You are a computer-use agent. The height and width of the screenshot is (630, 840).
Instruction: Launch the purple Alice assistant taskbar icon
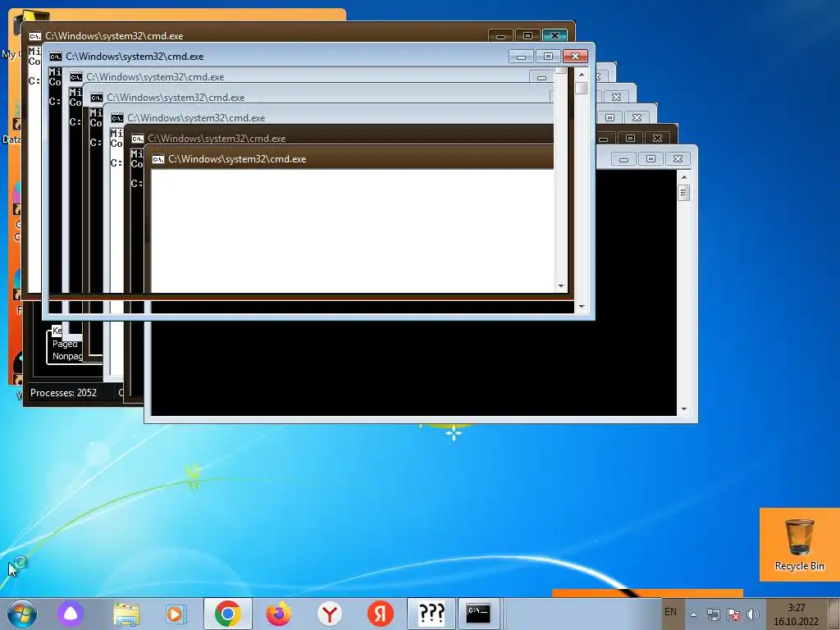pyautogui.click(x=71, y=614)
